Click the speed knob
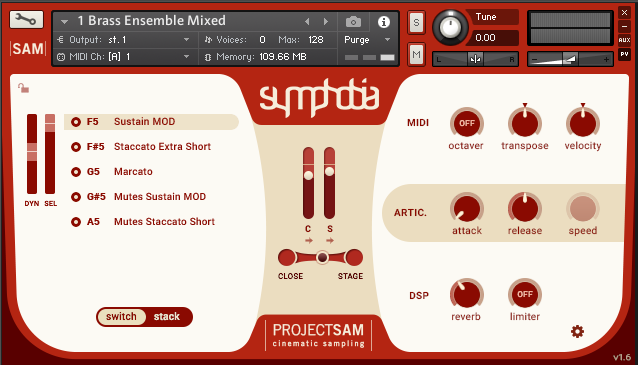Screen dimensions: 638x365 (583, 209)
